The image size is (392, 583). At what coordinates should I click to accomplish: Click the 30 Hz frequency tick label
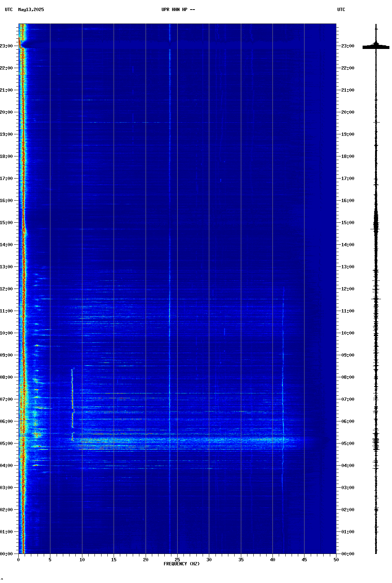209,560
